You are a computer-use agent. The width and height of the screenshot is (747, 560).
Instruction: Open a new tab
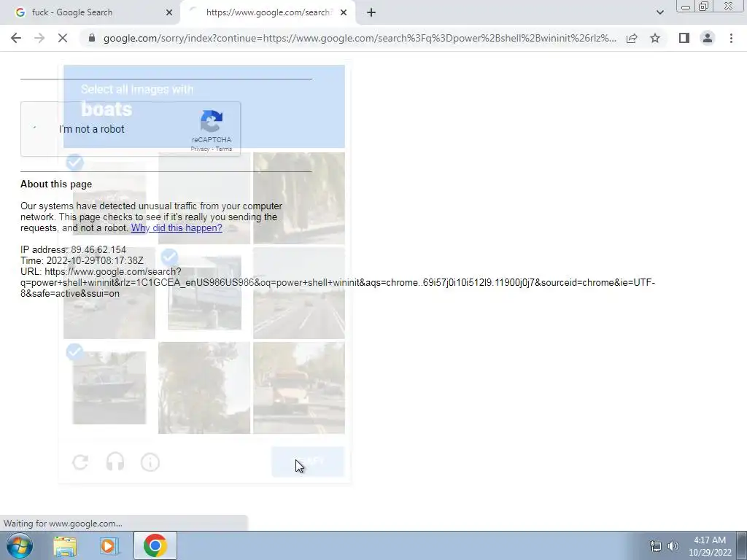click(371, 12)
